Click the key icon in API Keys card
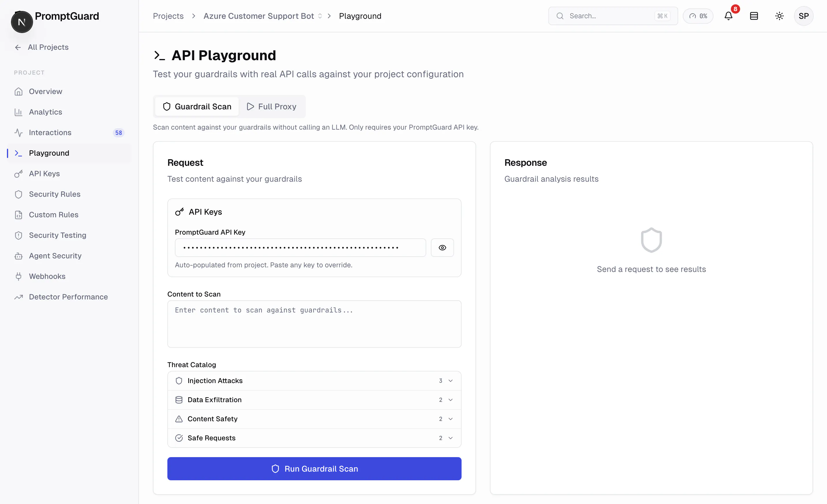This screenshot has width=827, height=504. [180, 212]
